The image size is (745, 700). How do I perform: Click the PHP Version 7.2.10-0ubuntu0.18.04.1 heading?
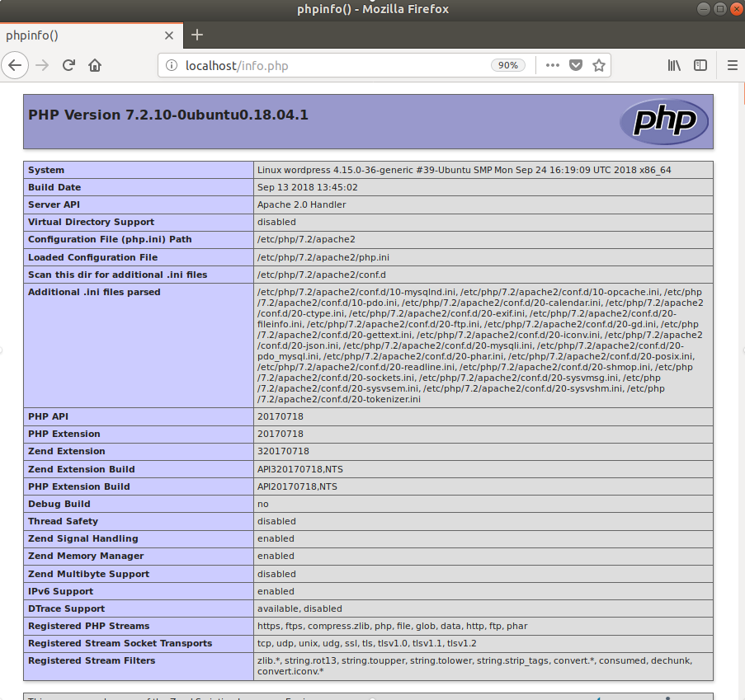pyautogui.click(x=168, y=115)
